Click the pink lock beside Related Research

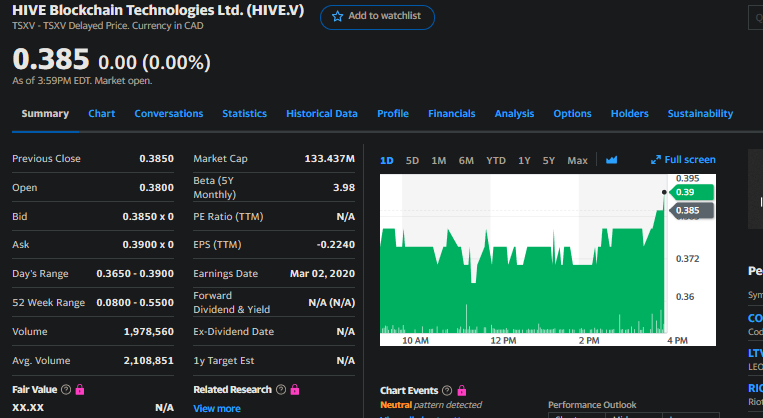[x=294, y=389]
